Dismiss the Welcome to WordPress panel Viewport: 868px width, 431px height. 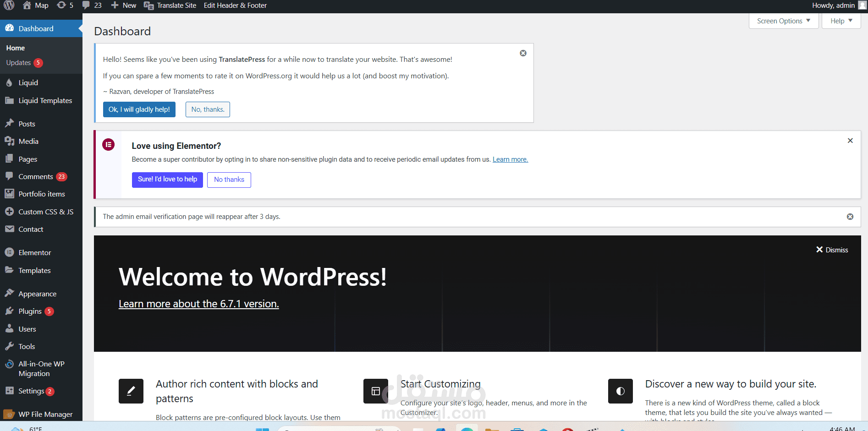[832, 250]
